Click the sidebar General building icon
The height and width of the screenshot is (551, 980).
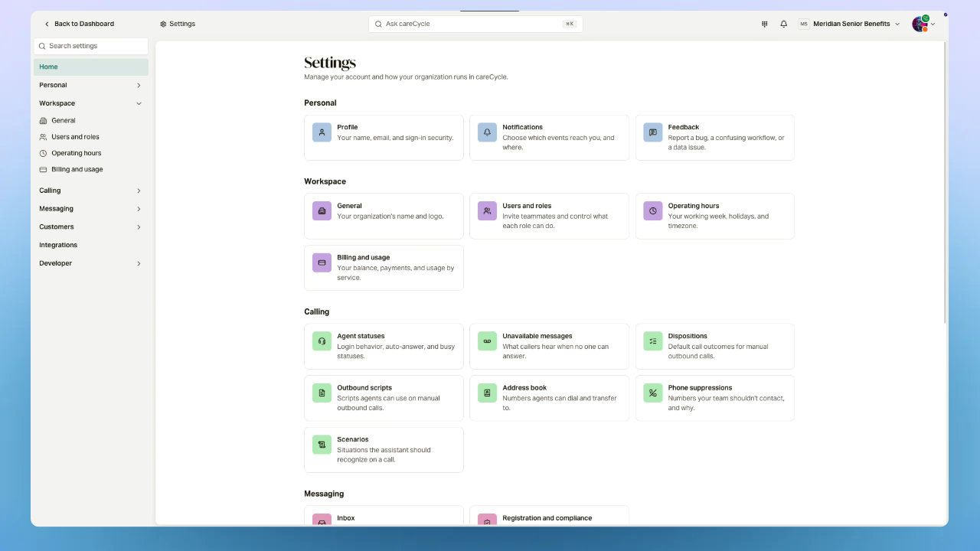coord(43,120)
